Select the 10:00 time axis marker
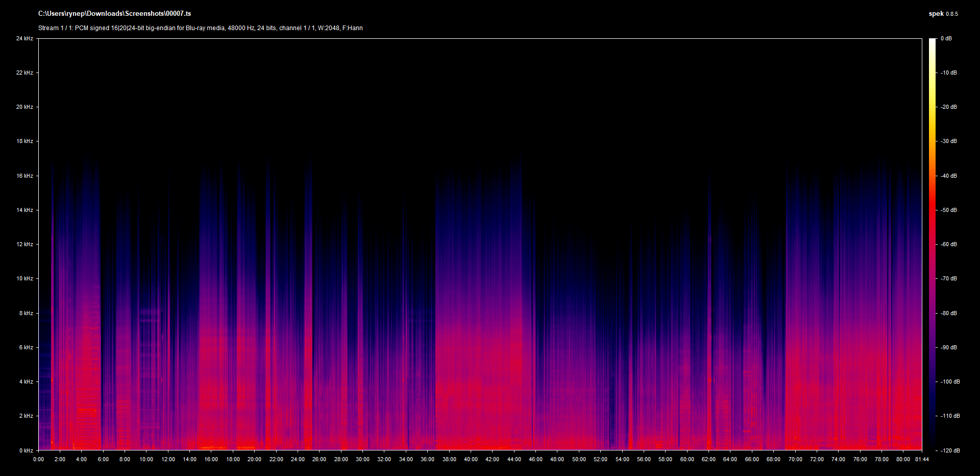980x476 pixels. pos(146,459)
